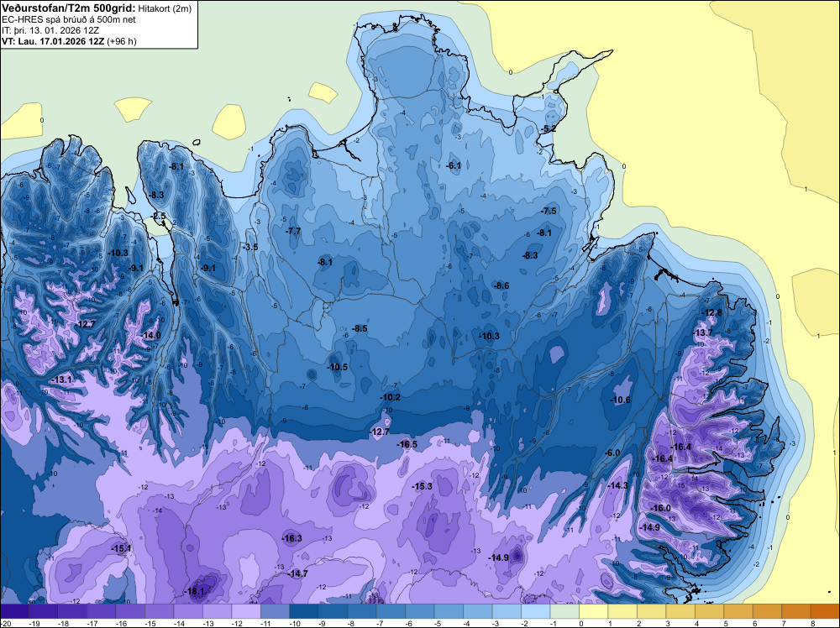Image resolution: width=840 pixels, height=628 pixels.
Task: Select the legend swatch labeled 0
Action: (594, 611)
